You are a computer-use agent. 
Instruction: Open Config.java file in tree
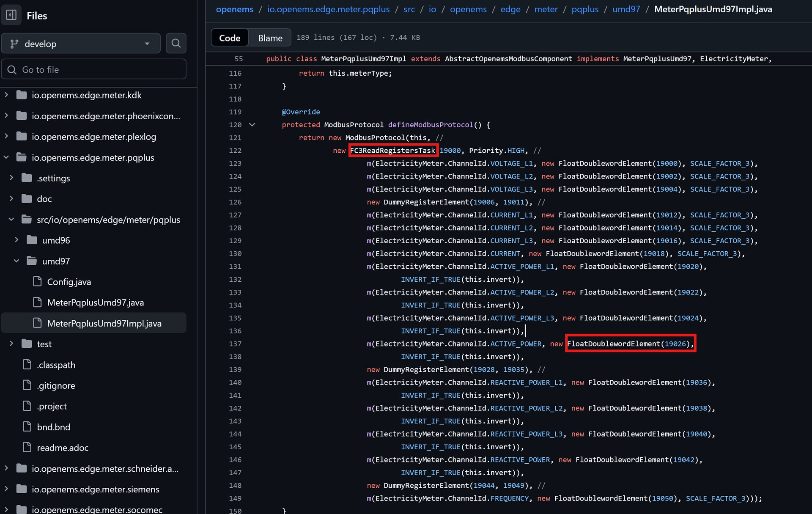(x=69, y=282)
